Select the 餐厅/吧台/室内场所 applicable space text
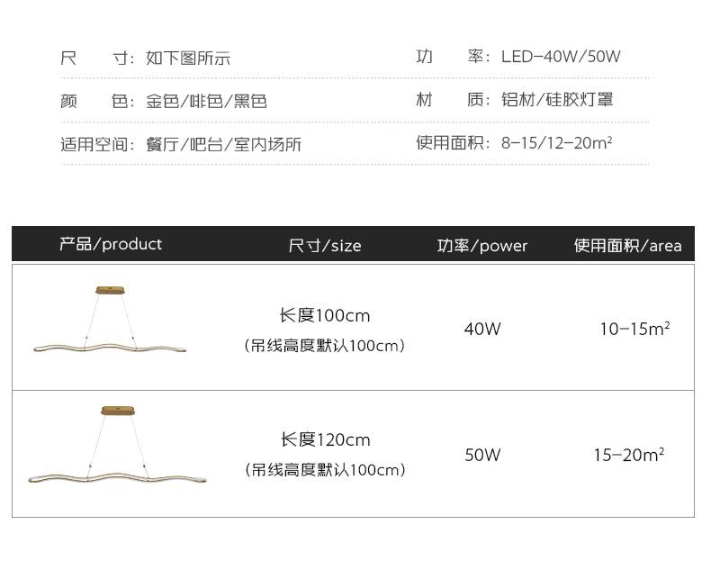Screen dimensions: 711x588 click(224, 144)
